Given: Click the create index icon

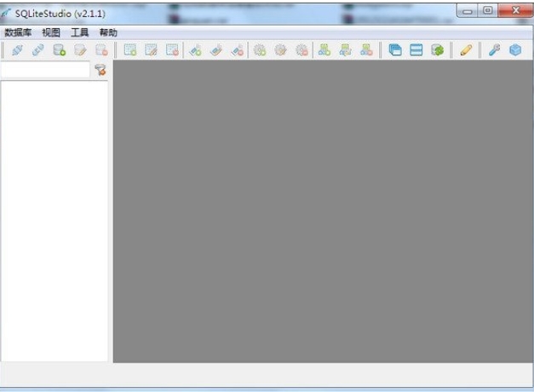Looking at the screenshot, I should 196,50.
